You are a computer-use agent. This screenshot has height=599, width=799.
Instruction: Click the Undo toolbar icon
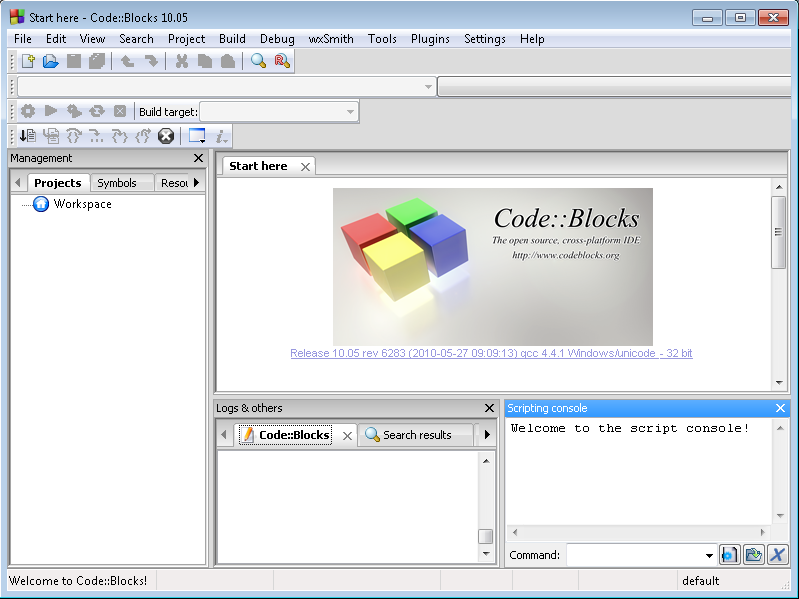click(127, 61)
